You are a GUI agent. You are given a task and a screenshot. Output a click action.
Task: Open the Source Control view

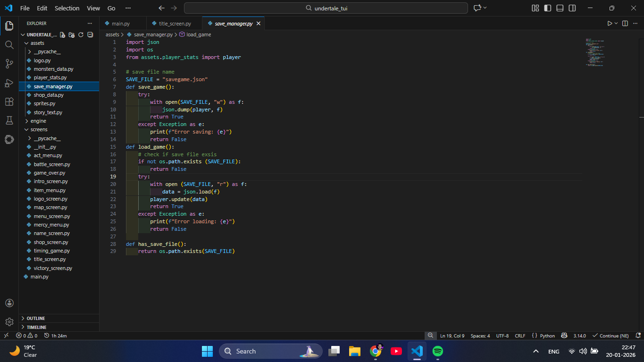coord(9,64)
